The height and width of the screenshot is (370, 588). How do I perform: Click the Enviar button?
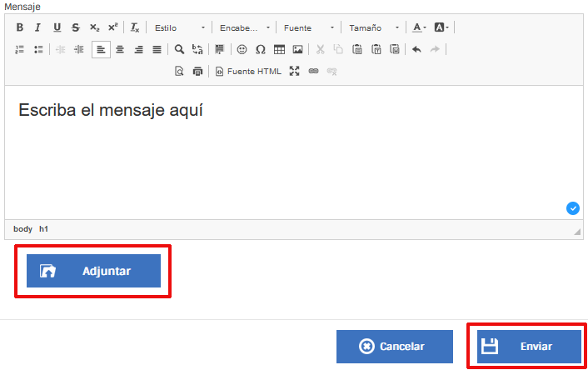pos(529,347)
